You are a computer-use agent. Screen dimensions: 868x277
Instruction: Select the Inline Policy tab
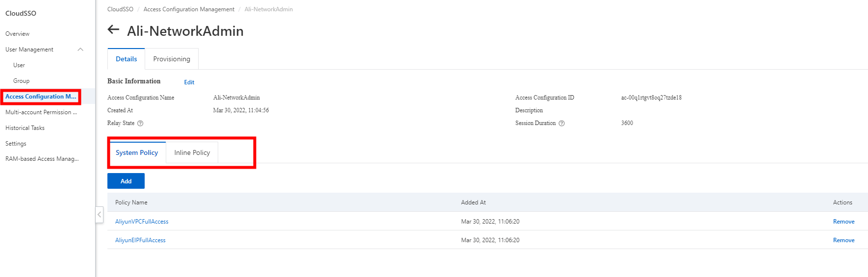tap(192, 152)
